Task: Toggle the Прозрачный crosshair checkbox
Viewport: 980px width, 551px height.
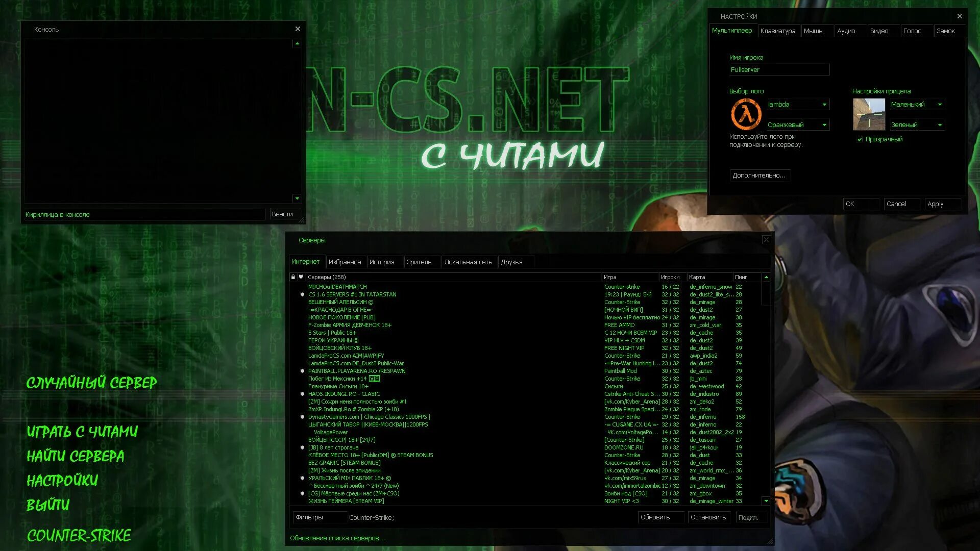Action: click(x=860, y=139)
